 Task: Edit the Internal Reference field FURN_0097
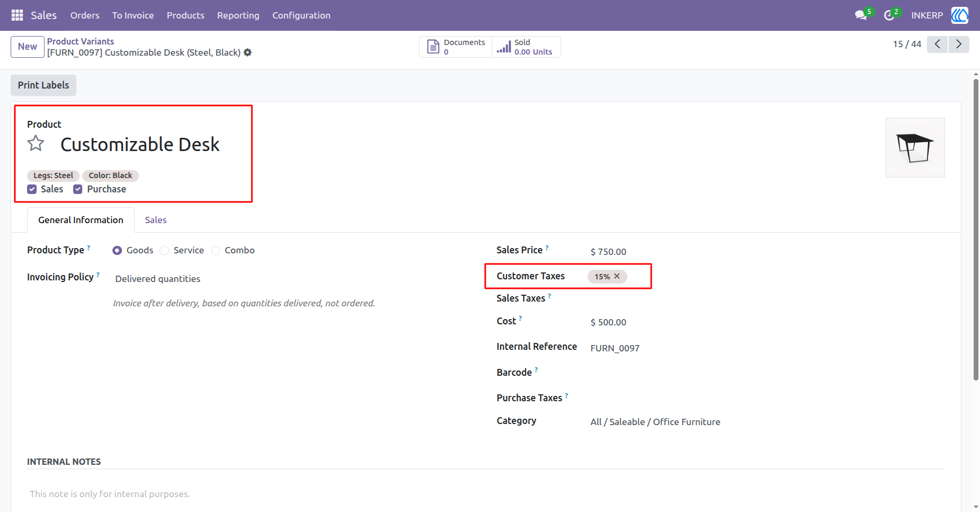(767, 348)
